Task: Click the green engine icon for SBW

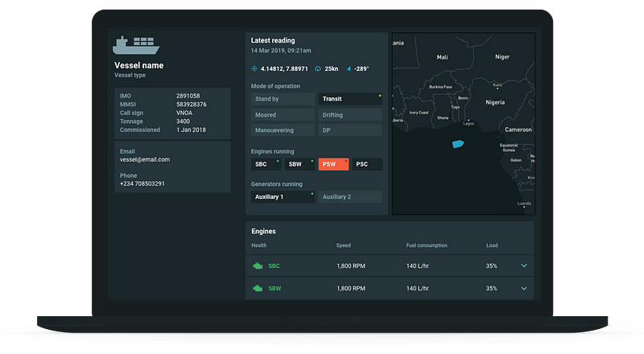Action: point(258,288)
